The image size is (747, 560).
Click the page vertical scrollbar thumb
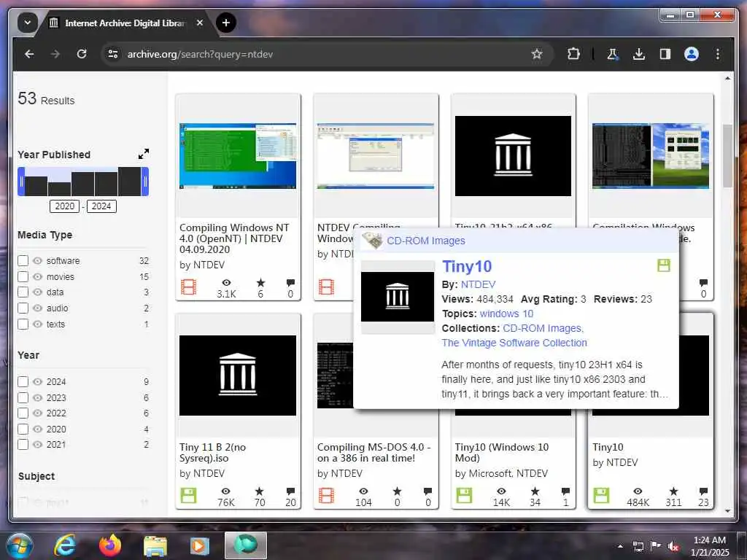click(x=727, y=156)
